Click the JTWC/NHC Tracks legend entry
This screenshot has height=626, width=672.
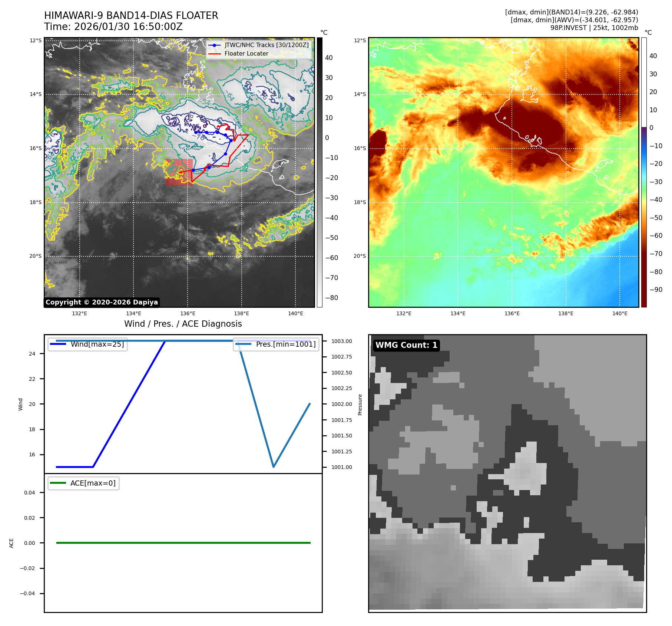(266, 45)
